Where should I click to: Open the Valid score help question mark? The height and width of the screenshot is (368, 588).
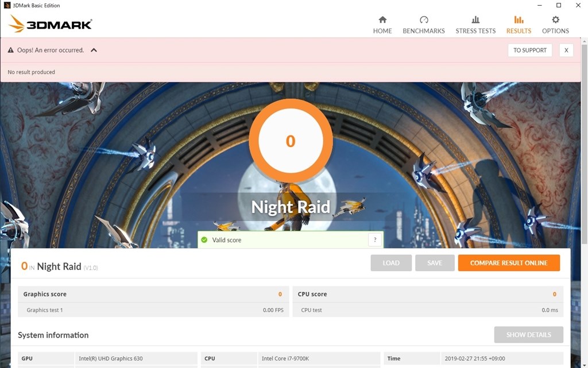tap(375, 240)
